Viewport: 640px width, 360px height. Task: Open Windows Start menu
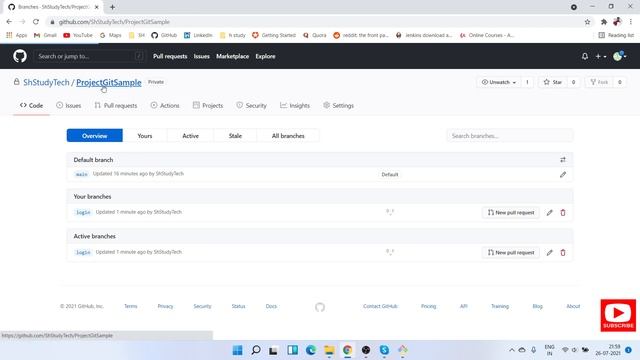pyautogui.click(x=237, y=350)
